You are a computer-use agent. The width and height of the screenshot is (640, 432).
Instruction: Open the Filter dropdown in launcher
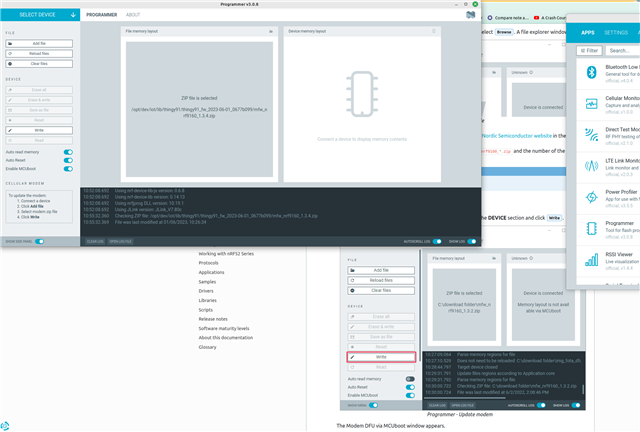click(x=589, y=51)
